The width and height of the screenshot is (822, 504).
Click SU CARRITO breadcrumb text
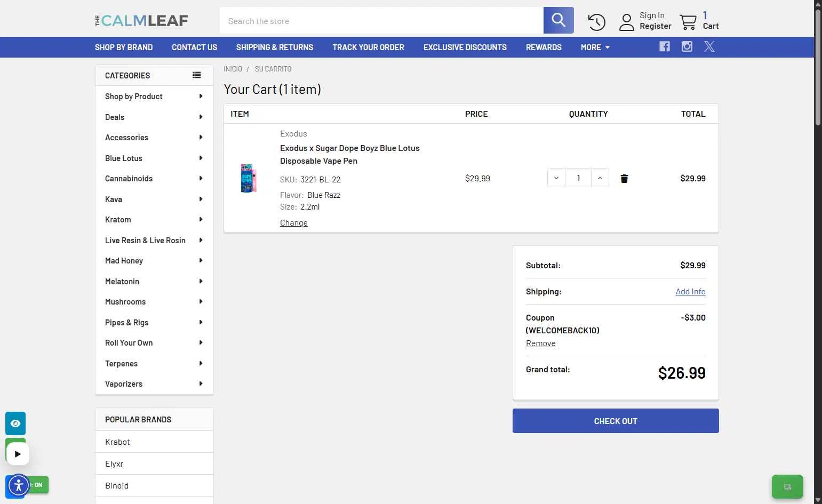coord(273,69)
